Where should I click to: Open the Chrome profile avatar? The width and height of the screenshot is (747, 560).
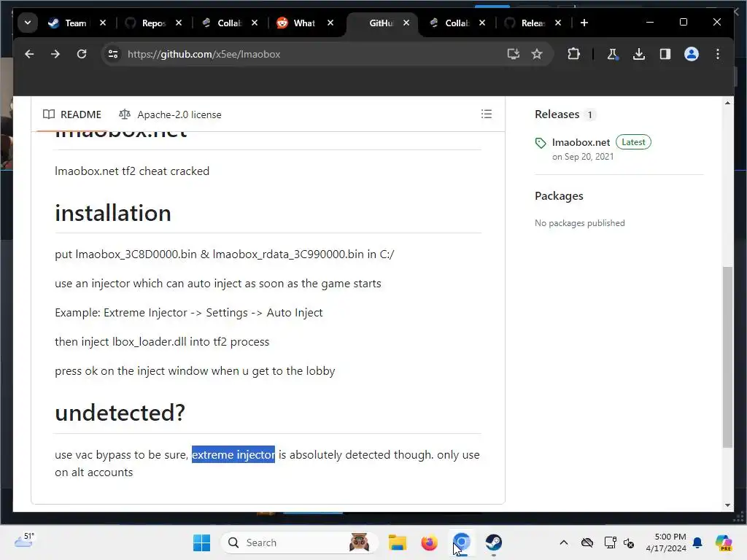click(x=692, y=54)
